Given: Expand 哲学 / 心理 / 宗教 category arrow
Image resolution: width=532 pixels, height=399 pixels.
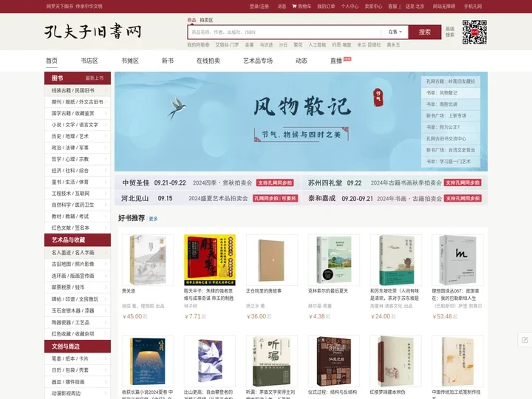Looking at the screenshot, I should pos(106,159).
